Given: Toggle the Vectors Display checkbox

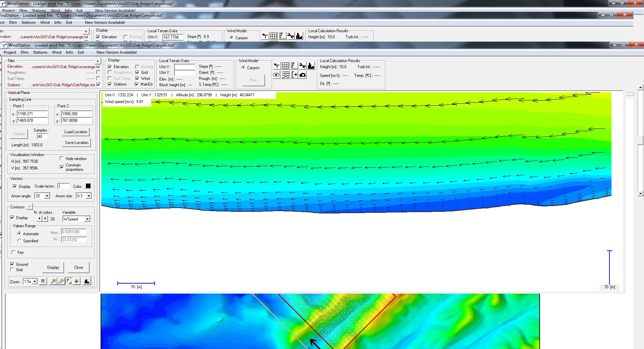Looking at the screenshot, I should (15, 186).
